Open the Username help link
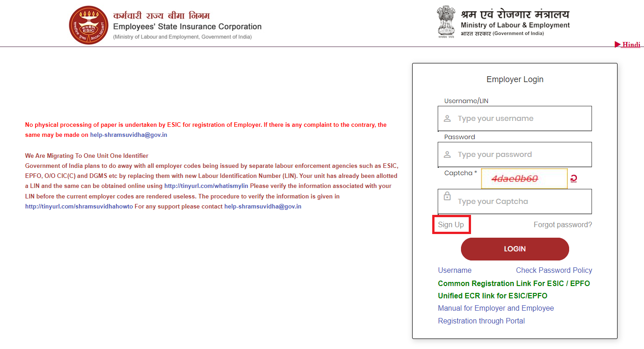 455,271
